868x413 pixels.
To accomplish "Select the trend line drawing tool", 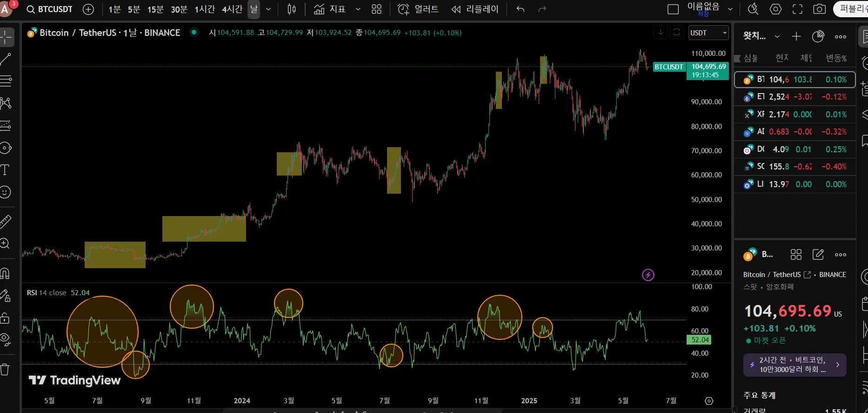I will click(x=6, y=59).
